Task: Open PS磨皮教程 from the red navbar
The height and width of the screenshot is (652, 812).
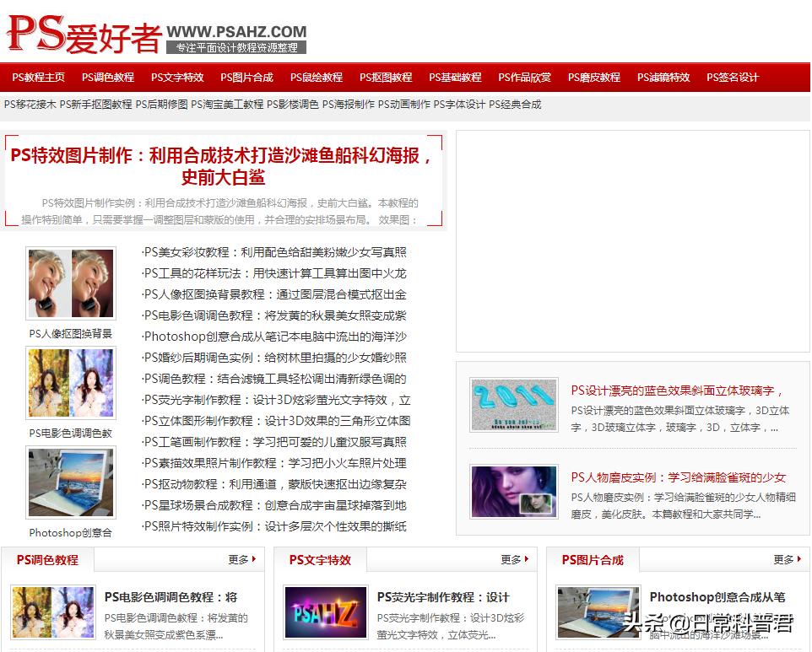Action: (x=594, y=77)
